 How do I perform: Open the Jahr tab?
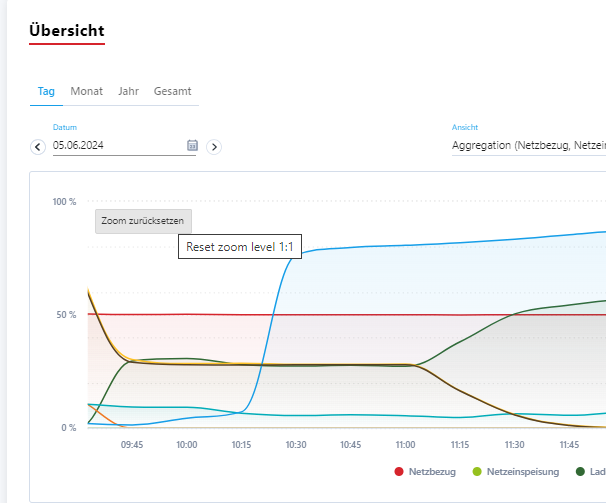[x=128, y=91]
